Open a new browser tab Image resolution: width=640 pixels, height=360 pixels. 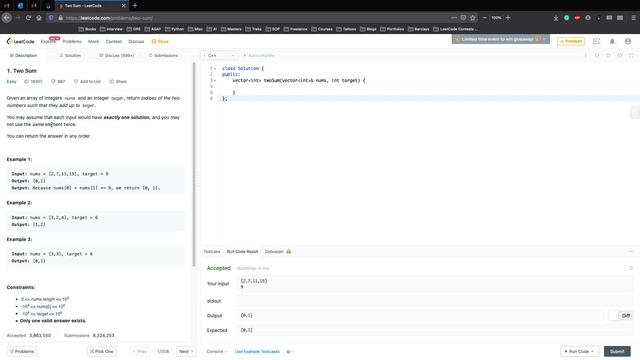tap(135, 6)
